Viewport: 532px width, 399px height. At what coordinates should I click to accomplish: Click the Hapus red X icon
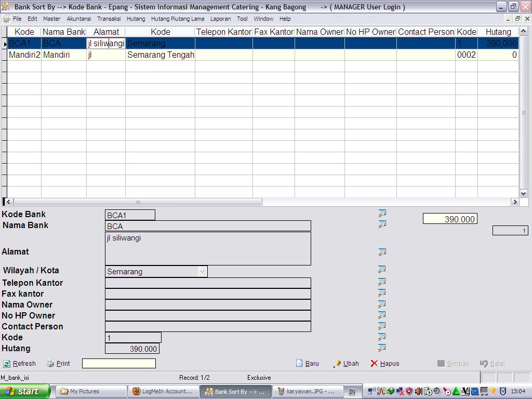pos(374,364)
